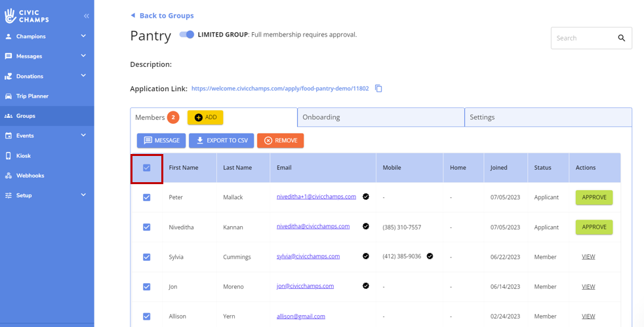This screenshot has width=644, height=327.
Task: Deselect Peter Mallack's row checkbox
Action: click(x=147, y=197)
